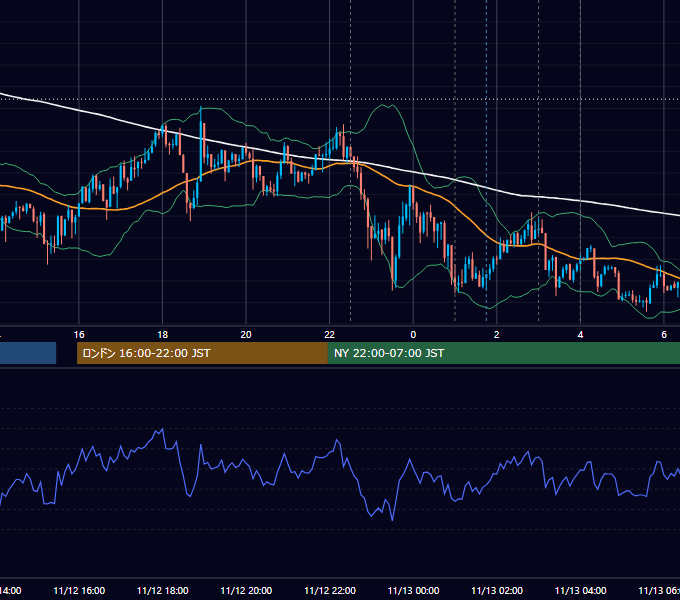Click hour label 4 on upper axis

[580, 335]
